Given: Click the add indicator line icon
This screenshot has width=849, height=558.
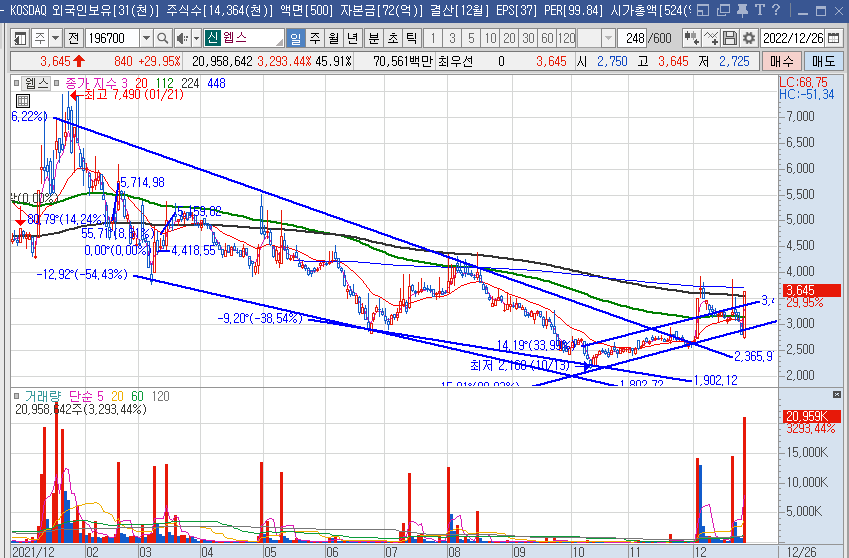Looking at the screenshot, I should 710,38.
